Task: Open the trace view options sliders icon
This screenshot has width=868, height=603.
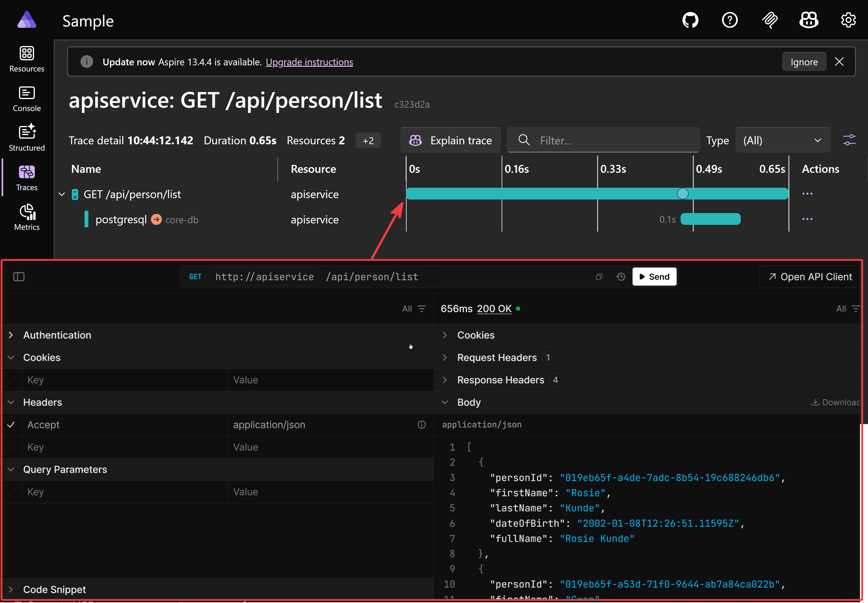Action: point(849,140)
